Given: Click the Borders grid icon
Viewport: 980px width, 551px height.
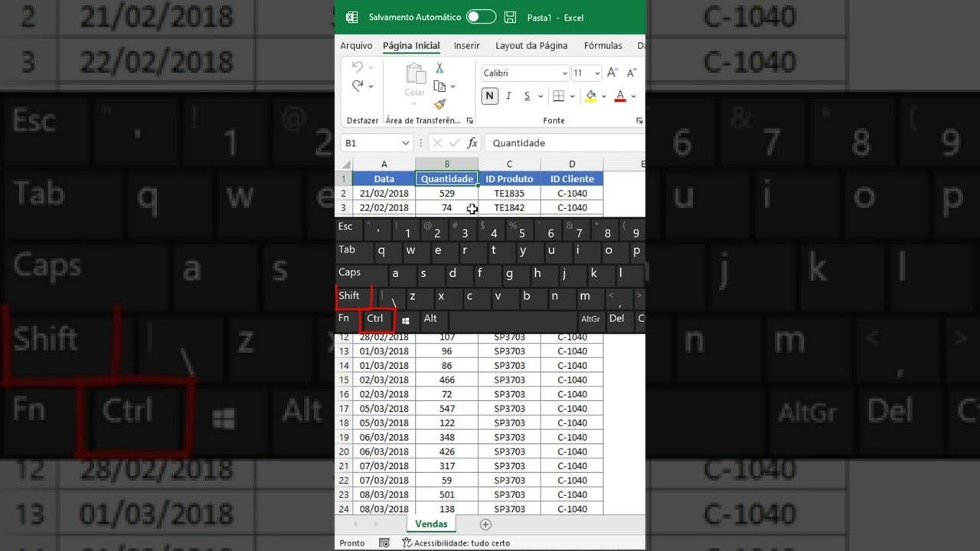Looking at the screenshot, I should pos(559,96).
